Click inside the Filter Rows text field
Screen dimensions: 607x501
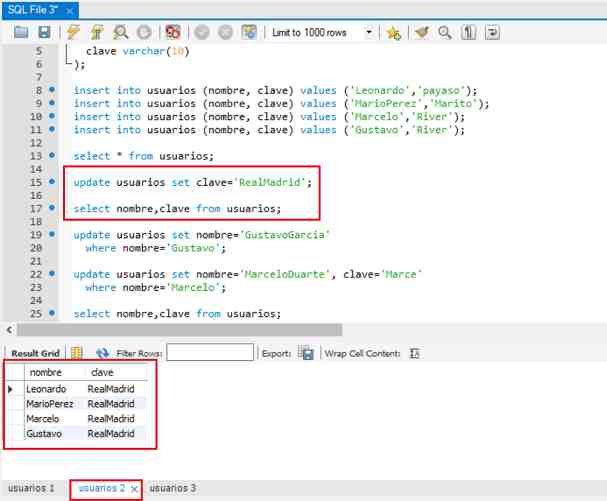tap(209, 353)
